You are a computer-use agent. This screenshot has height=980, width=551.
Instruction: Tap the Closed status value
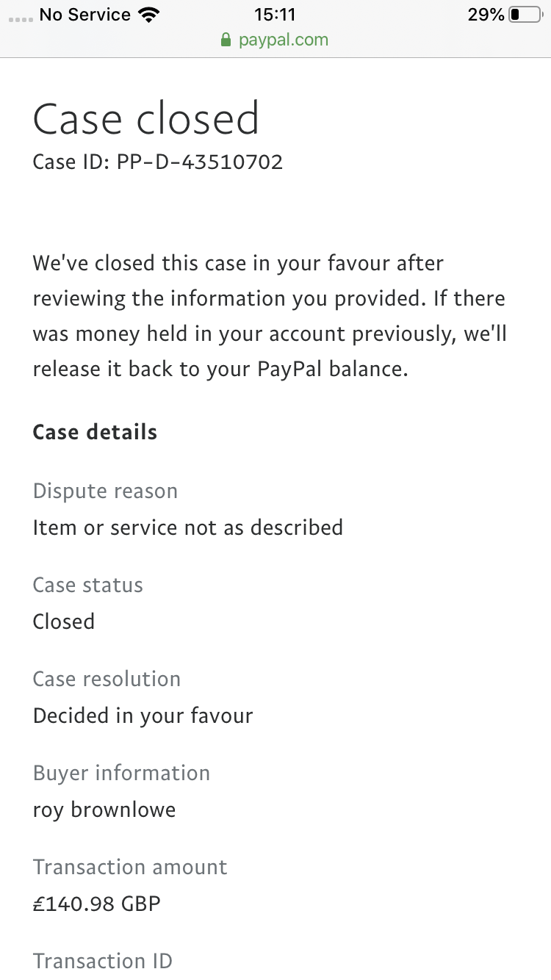click(64, 621)
